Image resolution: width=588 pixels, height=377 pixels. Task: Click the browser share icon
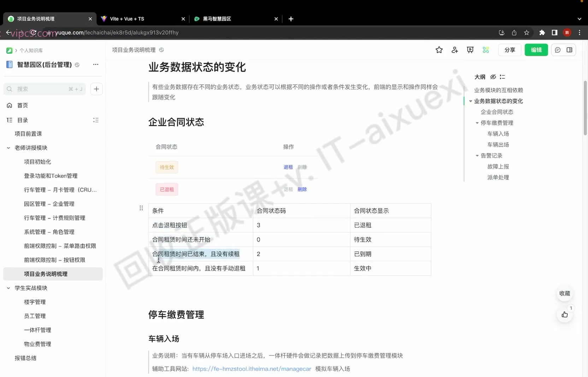click(514, 33)
